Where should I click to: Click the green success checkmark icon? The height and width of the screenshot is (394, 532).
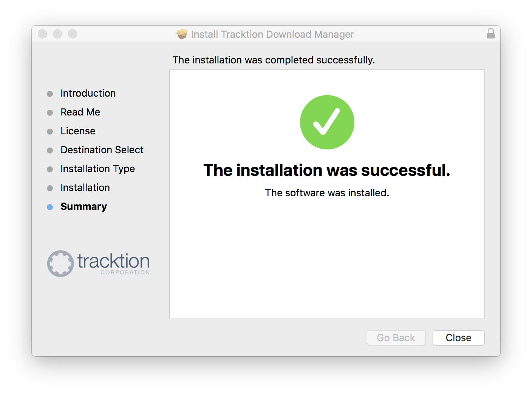click(327, 122)
